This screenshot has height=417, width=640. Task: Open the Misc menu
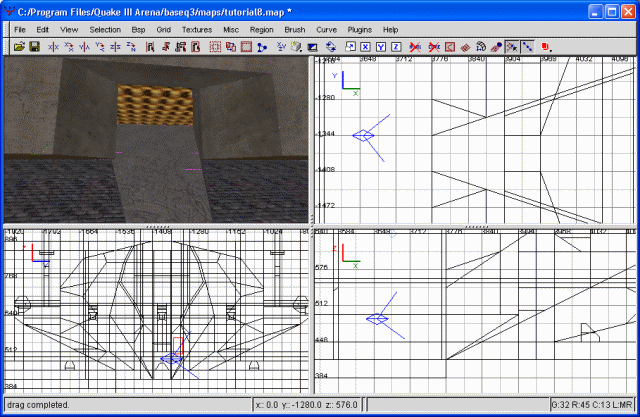(x=231, y=30)
